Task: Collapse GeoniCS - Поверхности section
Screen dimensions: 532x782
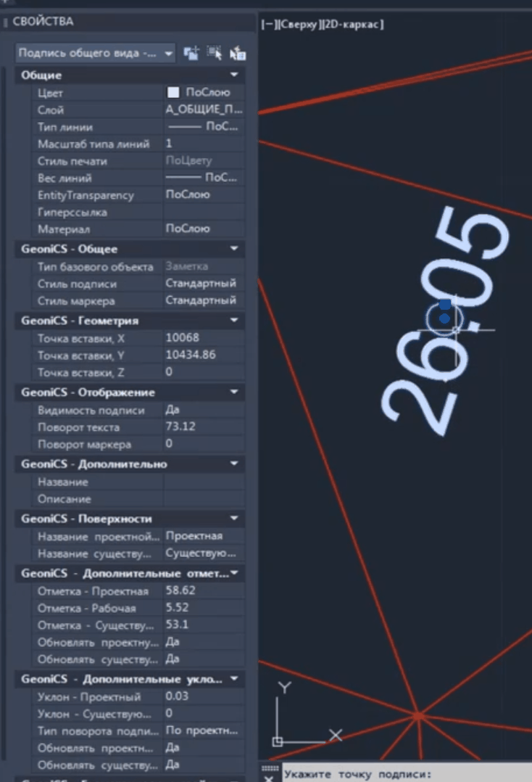Action: click(x=234, y=519)
